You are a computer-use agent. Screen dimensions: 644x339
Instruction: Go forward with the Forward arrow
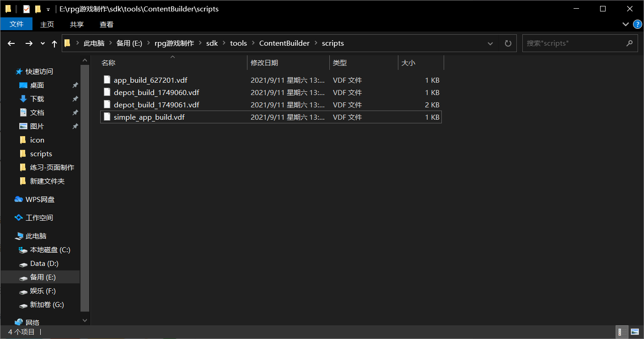pos(29,43)
